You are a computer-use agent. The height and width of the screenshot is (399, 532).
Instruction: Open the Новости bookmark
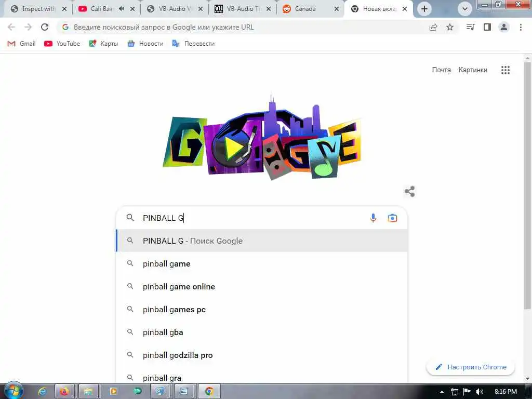click(145, 44)
